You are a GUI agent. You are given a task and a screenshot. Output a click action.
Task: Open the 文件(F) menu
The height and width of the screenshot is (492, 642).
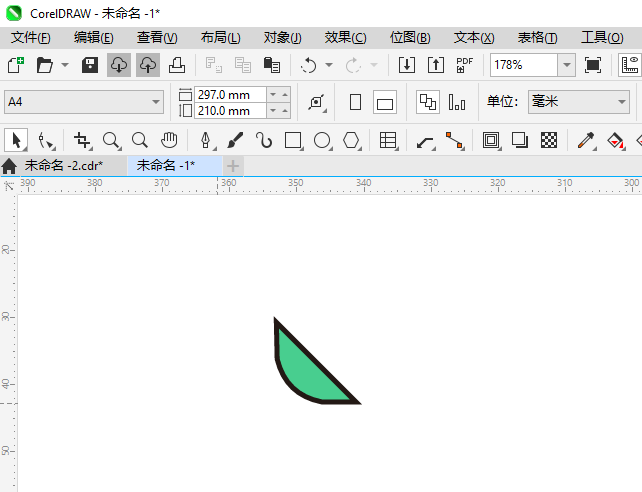tap(31, 38)
